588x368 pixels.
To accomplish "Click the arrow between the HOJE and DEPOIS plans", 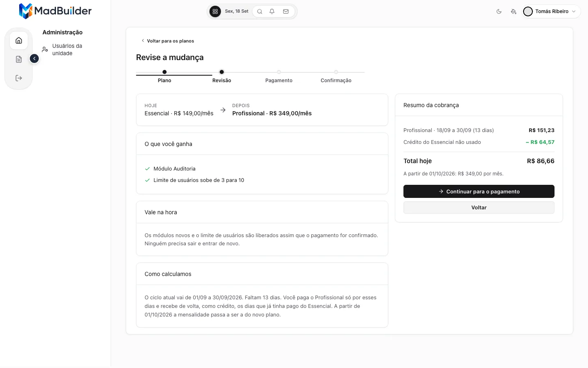I will coord(223,110).
